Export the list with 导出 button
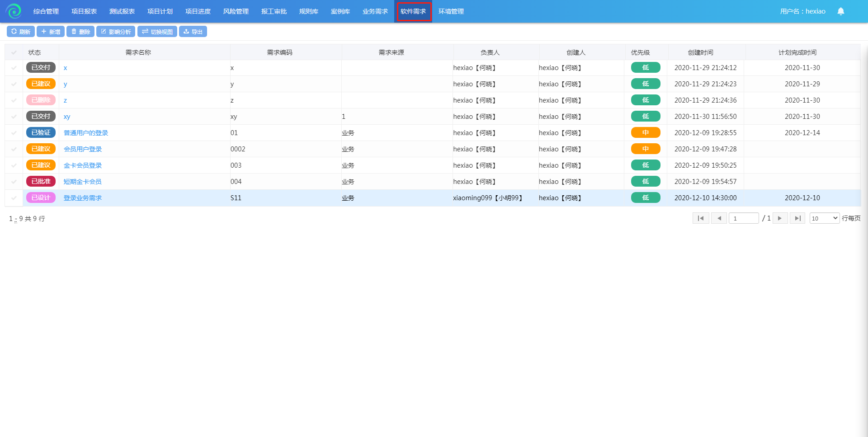This screenshot has height=437, width=868. [193, 32]
